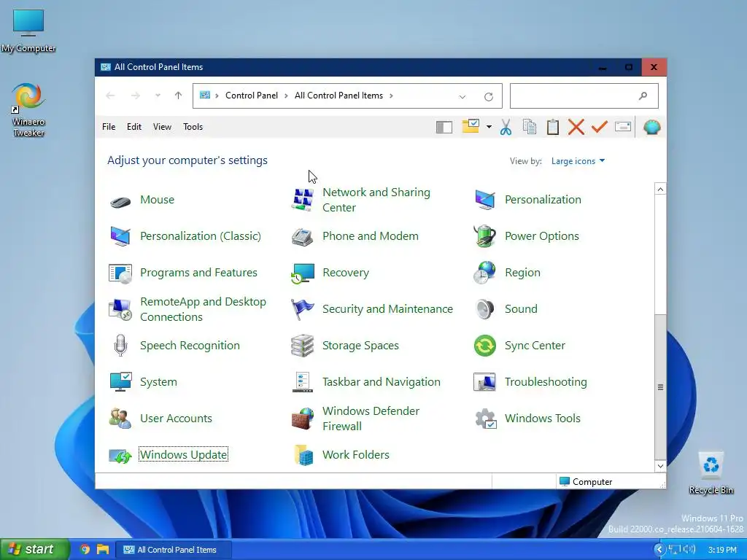Expand hidden system tray icons arrow

coord(659,550)
